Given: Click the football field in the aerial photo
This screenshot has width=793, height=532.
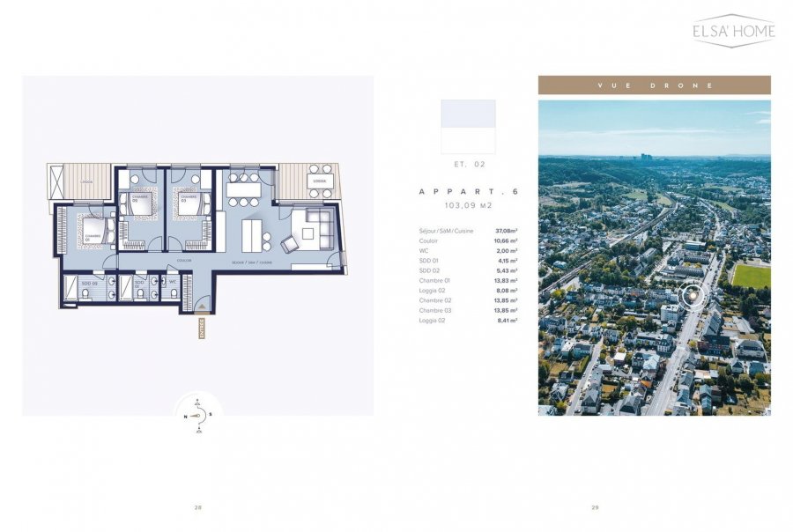Looking at the screenshot, I should (751, 276).
